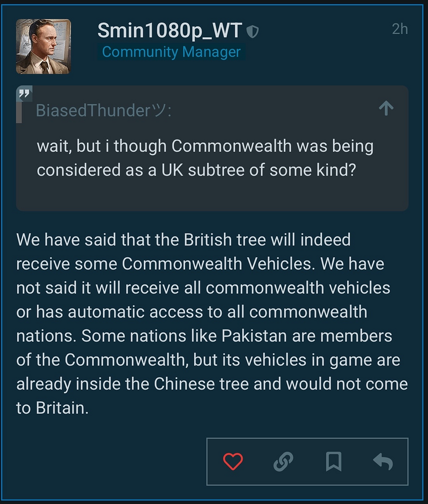The image size is (428, 504).
Task: Copy the post link via chain icon
Action: [283, 461]
